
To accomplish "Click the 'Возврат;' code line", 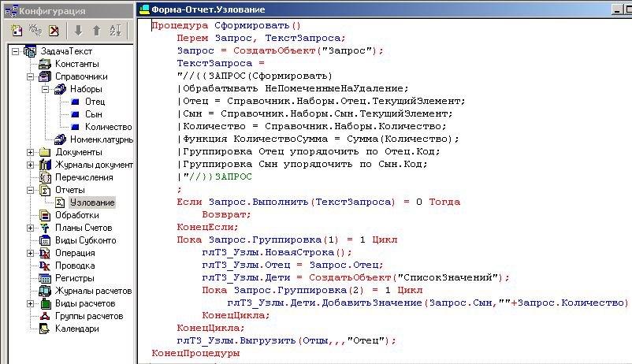I will pyautogui.click(x=226, y=214).
